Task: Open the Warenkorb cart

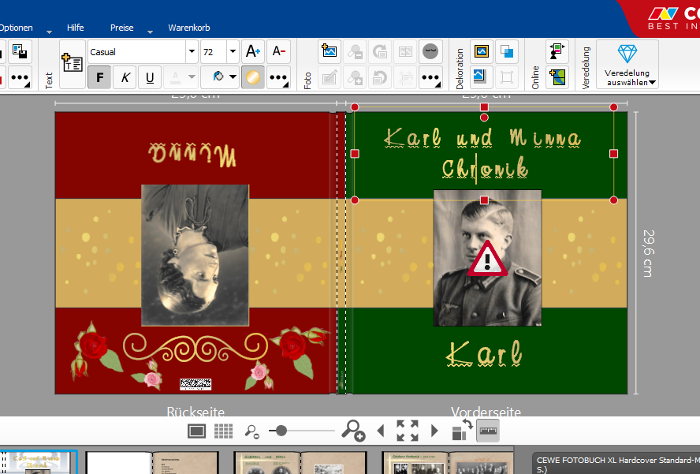Action: pyautogui.click(x=189, y=28)
